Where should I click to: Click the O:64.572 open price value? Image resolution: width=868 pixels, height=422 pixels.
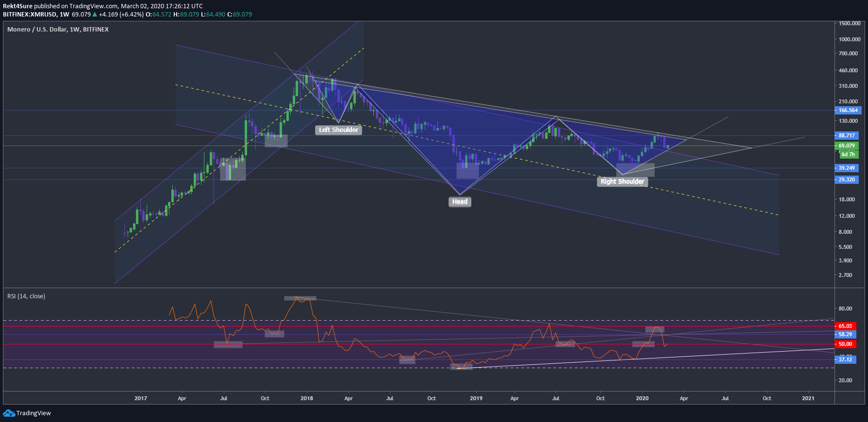tap(159, 15)
